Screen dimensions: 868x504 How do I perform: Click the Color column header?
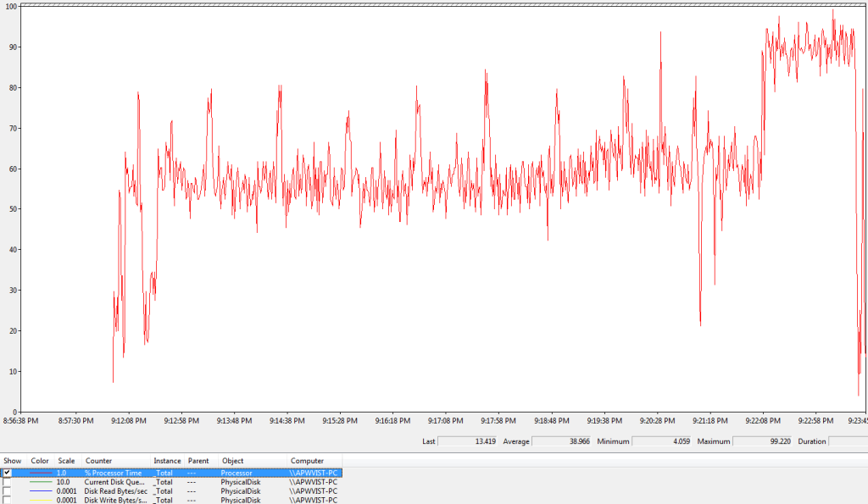click(x=40, y=461)
